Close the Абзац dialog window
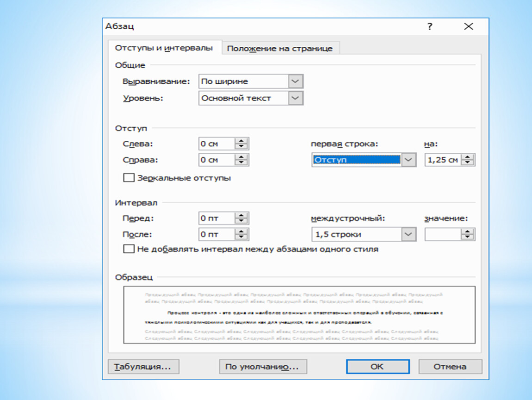 tap(469, 27)
